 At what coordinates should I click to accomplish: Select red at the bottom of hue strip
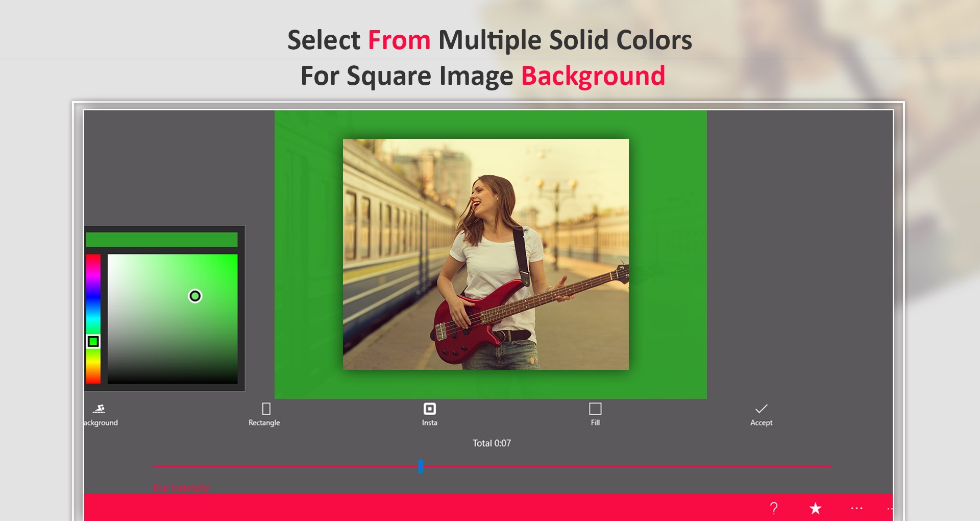[94, 381]
